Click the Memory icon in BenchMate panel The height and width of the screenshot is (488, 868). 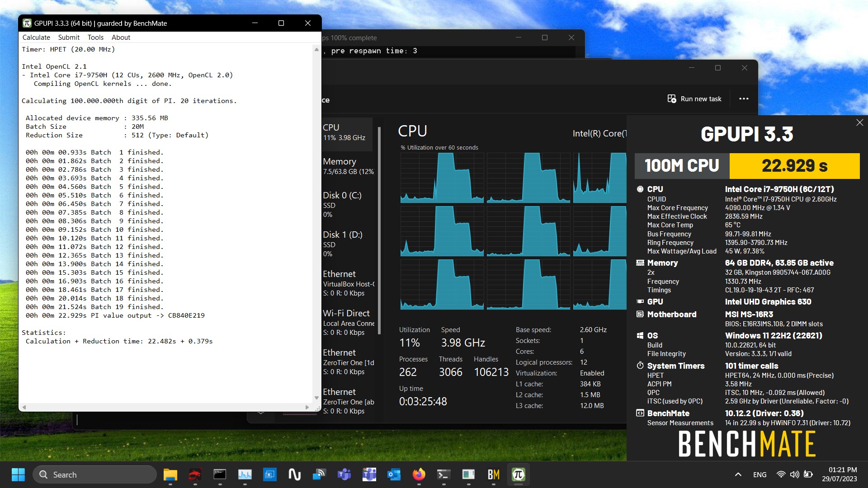(640, 263)
